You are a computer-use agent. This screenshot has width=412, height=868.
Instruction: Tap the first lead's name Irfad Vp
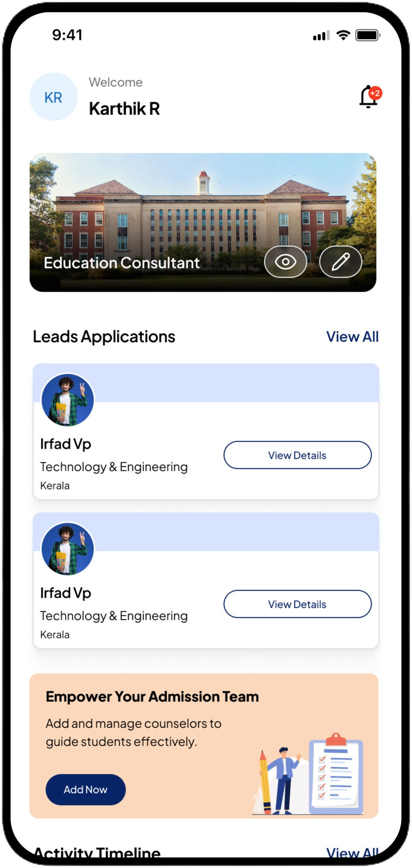(66, 444)
